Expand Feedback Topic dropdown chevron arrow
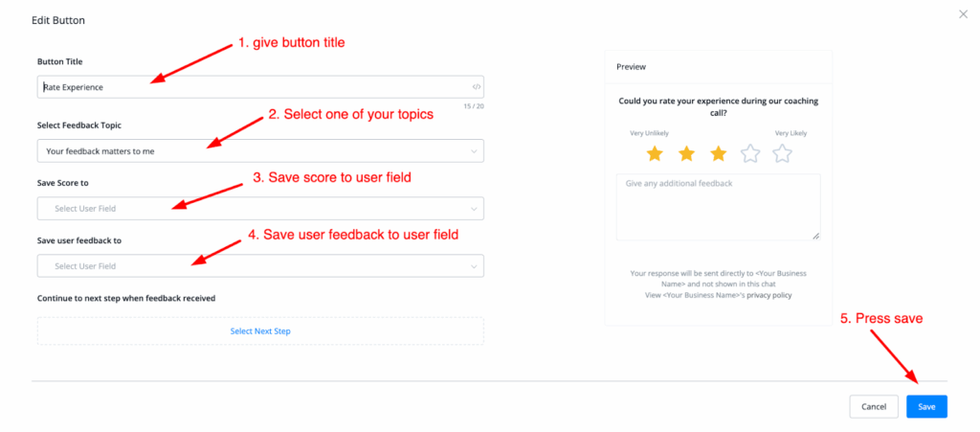The height and width of the screenshot is (432, 980). 475,151
